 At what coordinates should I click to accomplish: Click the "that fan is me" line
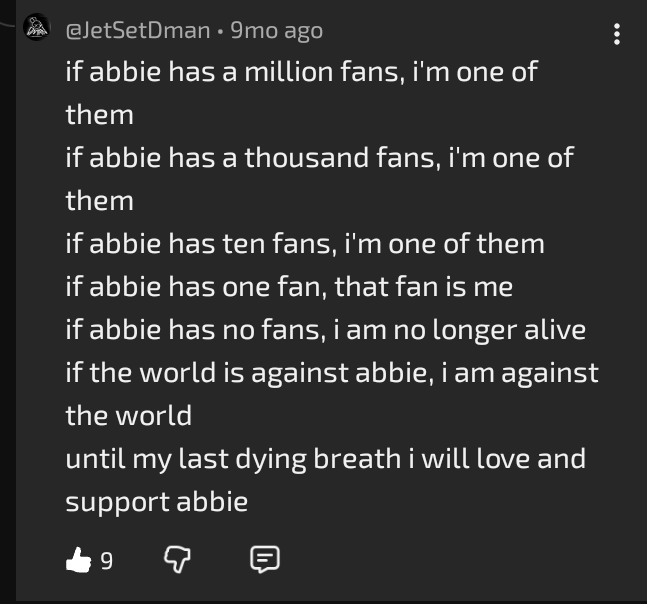289,287
